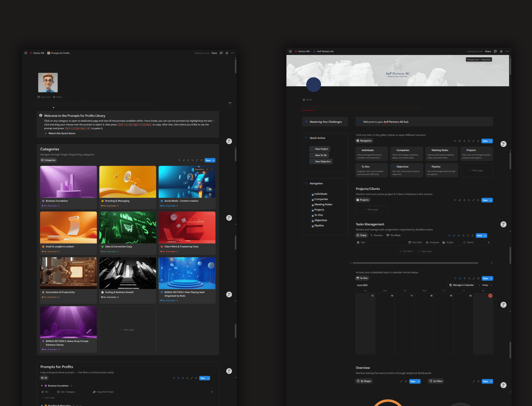Click horizontal scrollbar under Tasks Management table
This screenshot has width=532, height=406.
pos(415,263)
